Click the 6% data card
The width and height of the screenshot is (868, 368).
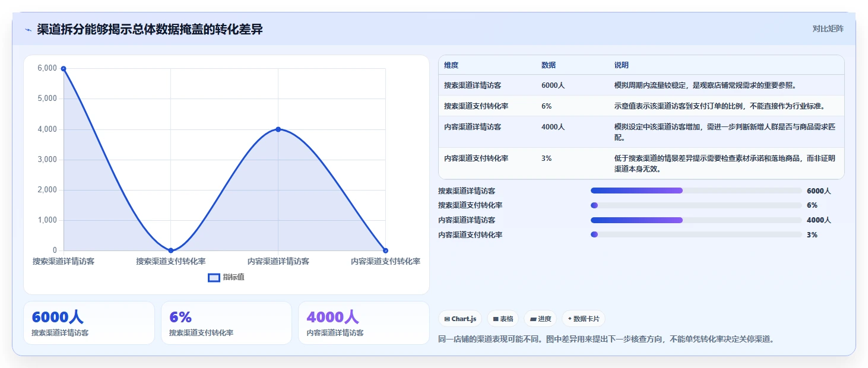coord(226,323)
